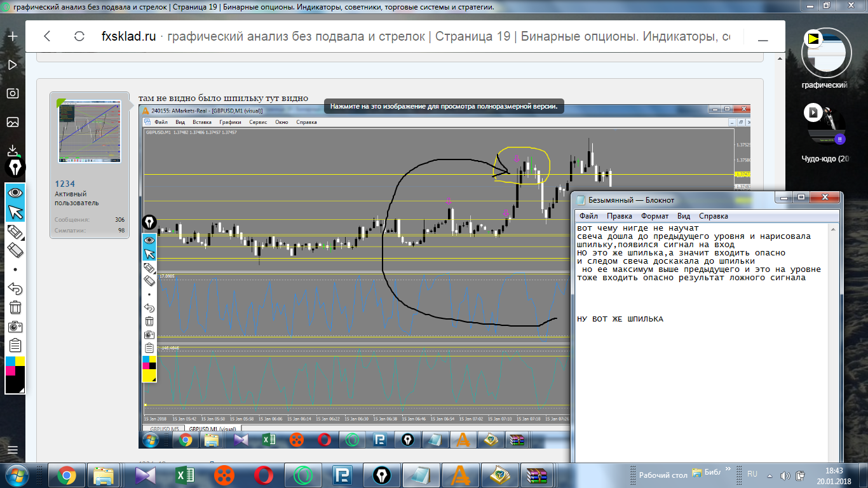Open Правка menu in Блокнот window
This screenshot has width=868, height=488.
[619, 216]
